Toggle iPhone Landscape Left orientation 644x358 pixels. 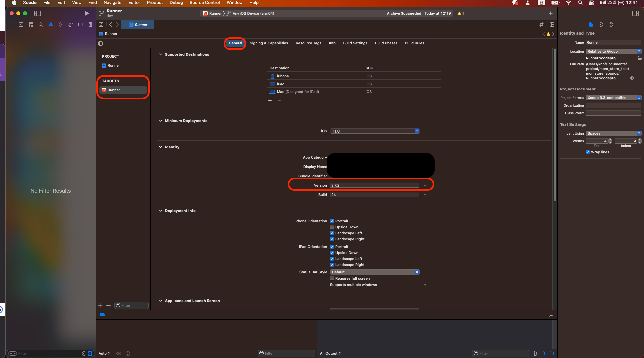point(332,233)
